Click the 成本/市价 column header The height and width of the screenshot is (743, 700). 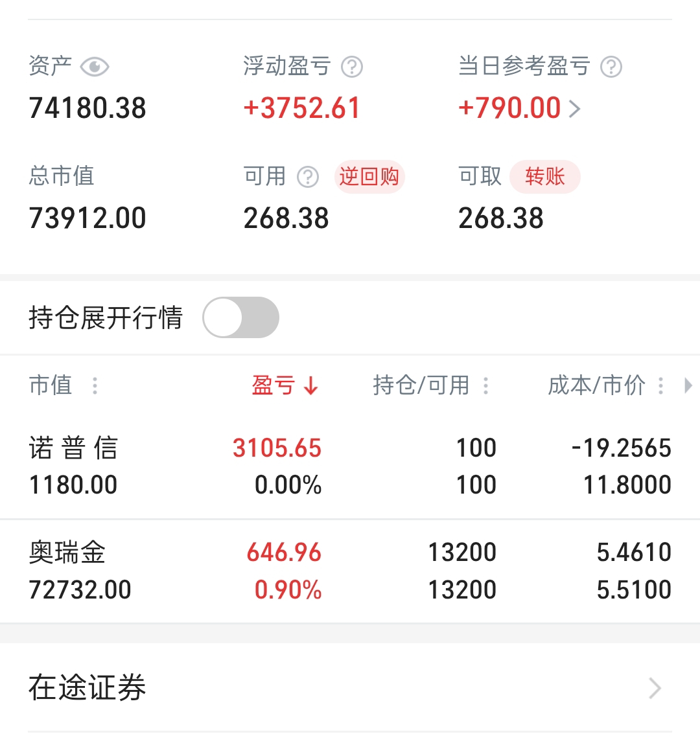tap(596, 385)
